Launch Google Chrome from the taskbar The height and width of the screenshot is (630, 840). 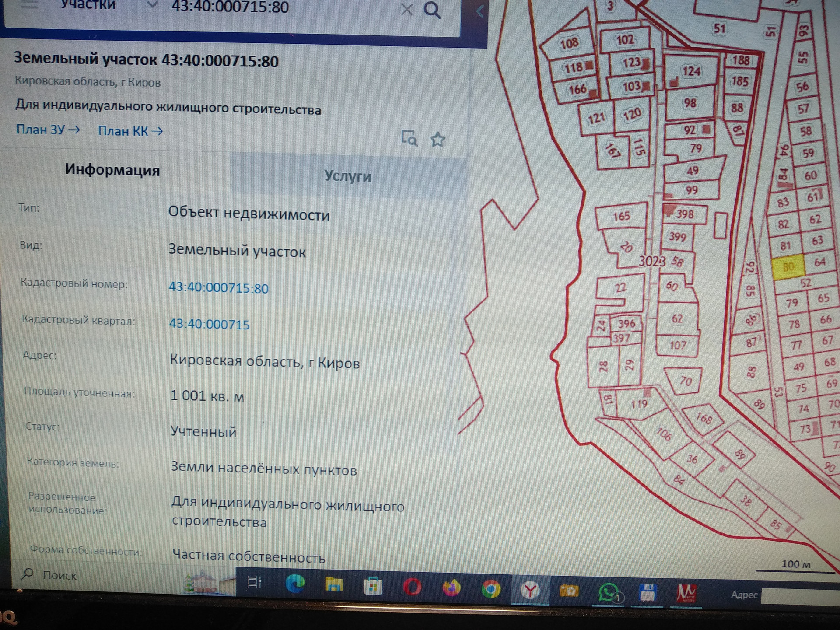pyautogui.click(x=491, y=589)
